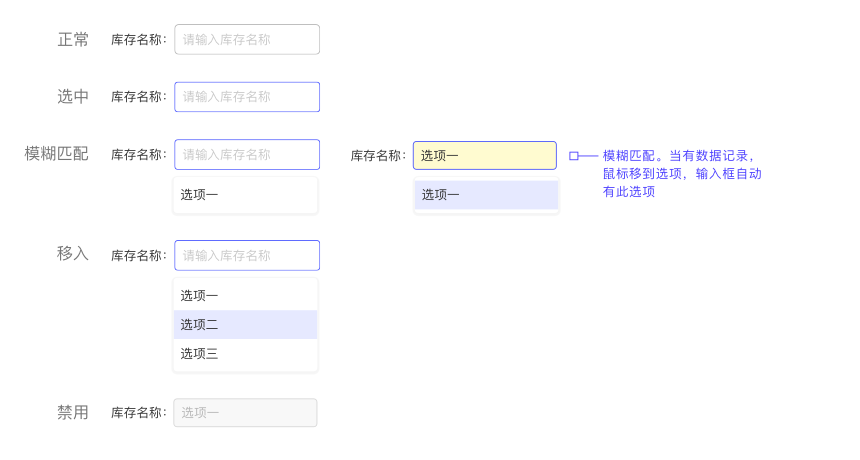Select 选项一 below the empty 模糊匹配 input
This screenshot has height=460, width=860.
point(245,195)
